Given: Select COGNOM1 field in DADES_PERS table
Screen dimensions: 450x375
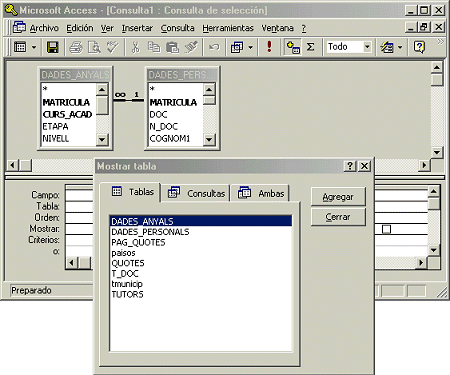Looking at the screenshot, I should tap(176, 138).
